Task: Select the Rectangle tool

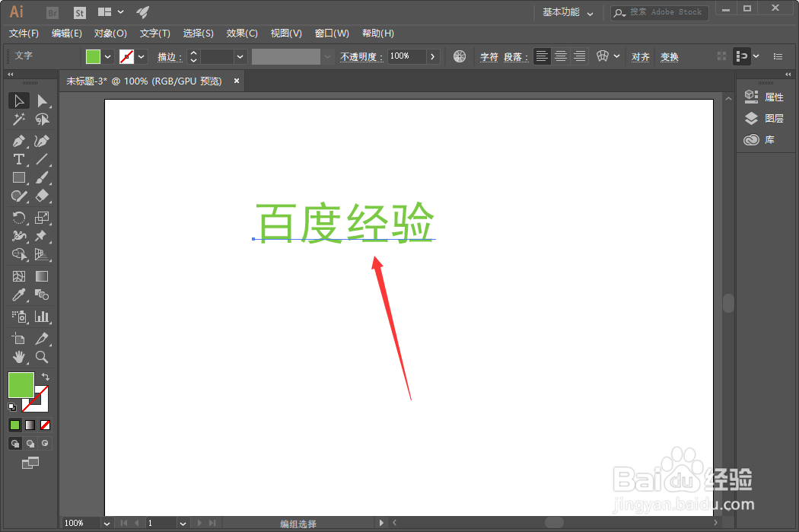Action: coord(19,178)
